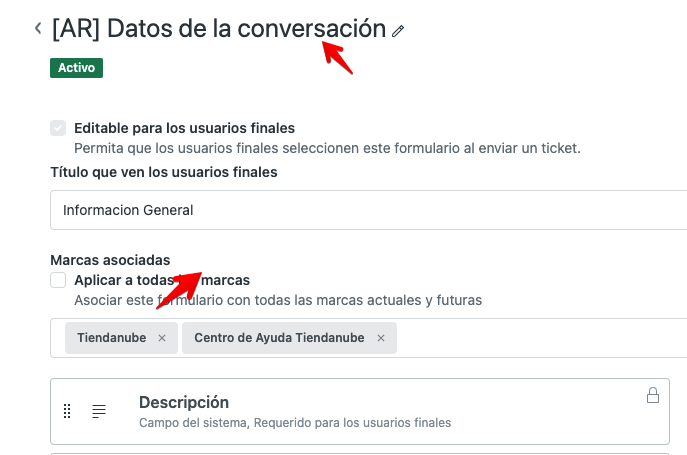The image size is (687, 455).
Task: Grab the drag handle on the Descripción field
Action: pos(67,411)
